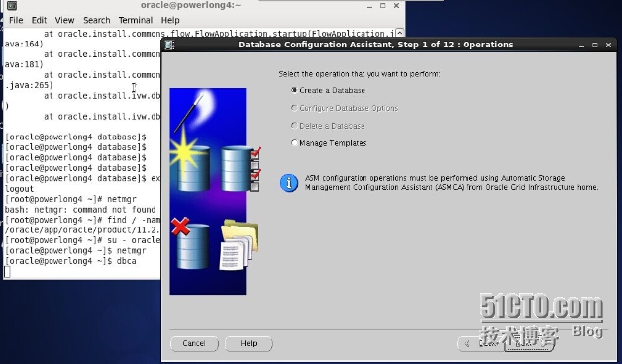Click 'ava:181)' in the terminal output
Viewport: 622px width, 364px height.
[24, 64]
